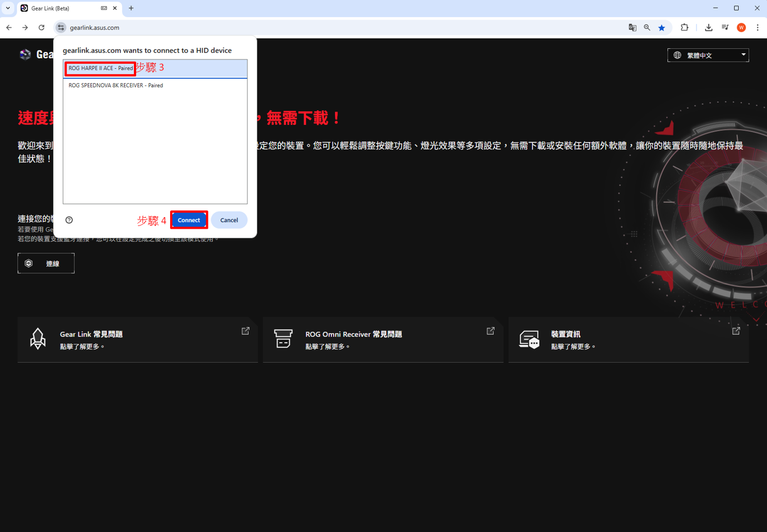Translate this page icon

(x=632, y=27)
